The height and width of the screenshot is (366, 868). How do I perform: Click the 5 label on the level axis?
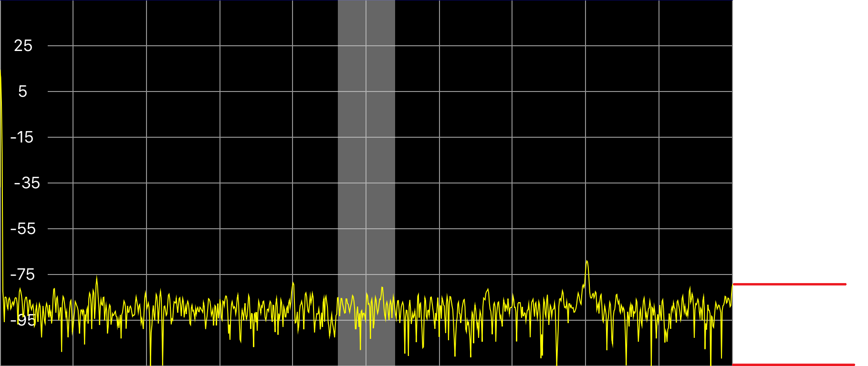(x=22, y=91)
